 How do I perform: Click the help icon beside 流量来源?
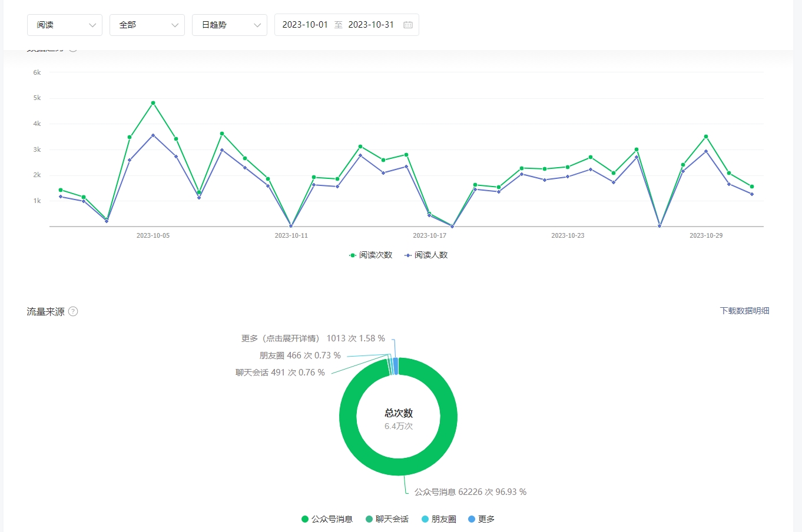point(73,311)
